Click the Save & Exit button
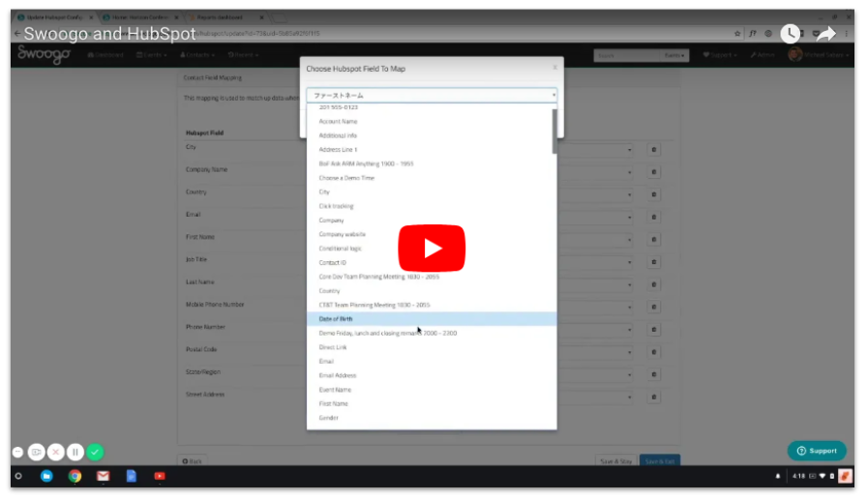This screenshot has height=501, width=868. coord(661,461)
